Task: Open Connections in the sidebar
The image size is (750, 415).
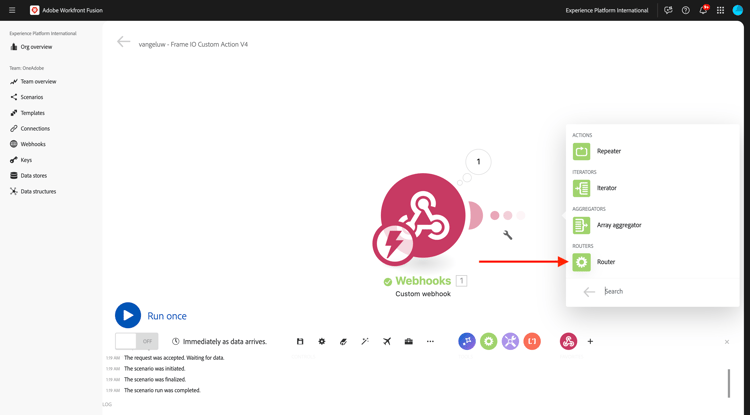Action: point(30,129)
